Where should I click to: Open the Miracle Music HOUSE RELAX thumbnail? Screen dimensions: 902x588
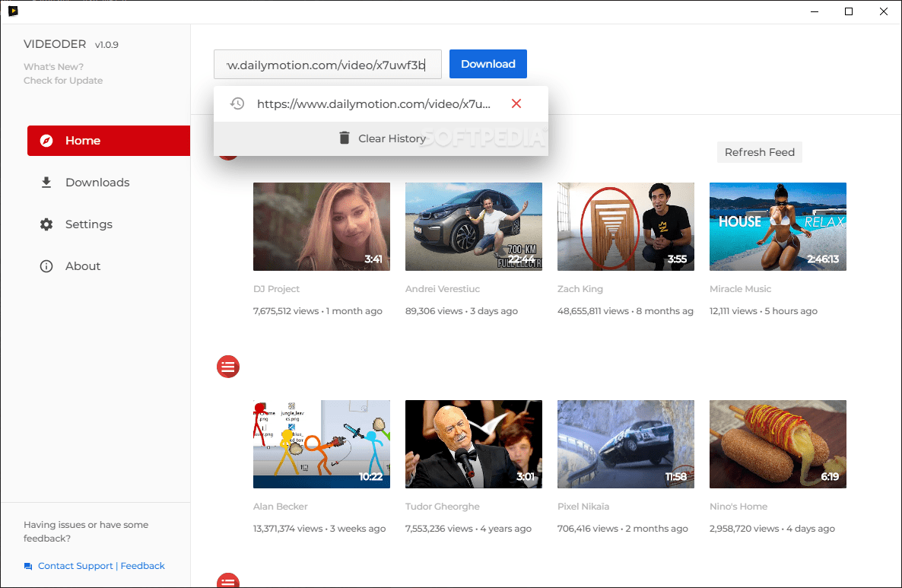click(778, 227)
